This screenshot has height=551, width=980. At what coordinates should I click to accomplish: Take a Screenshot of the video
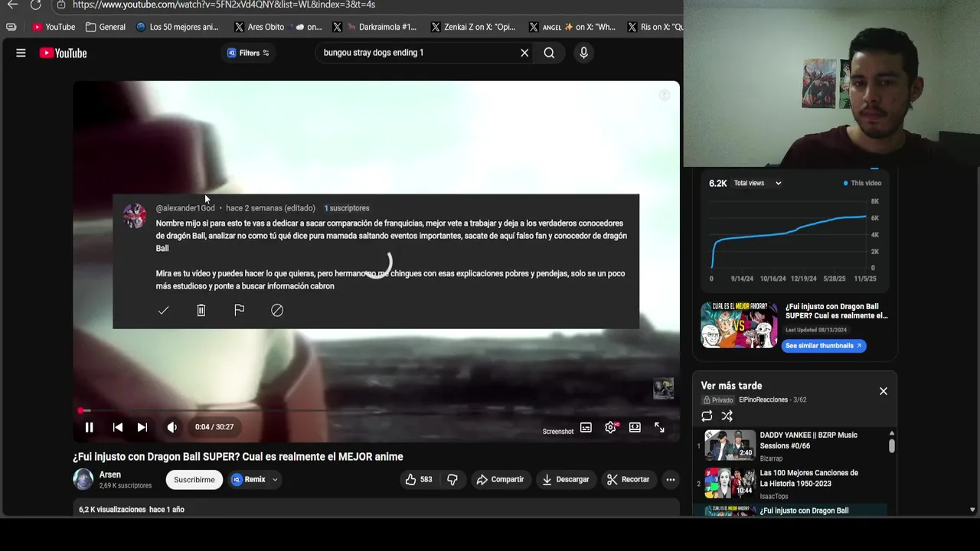click(558, 432)
